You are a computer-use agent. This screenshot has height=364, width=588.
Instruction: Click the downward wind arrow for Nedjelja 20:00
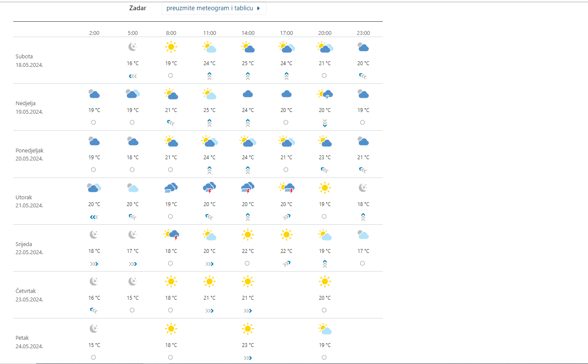[x=325, y=123]
